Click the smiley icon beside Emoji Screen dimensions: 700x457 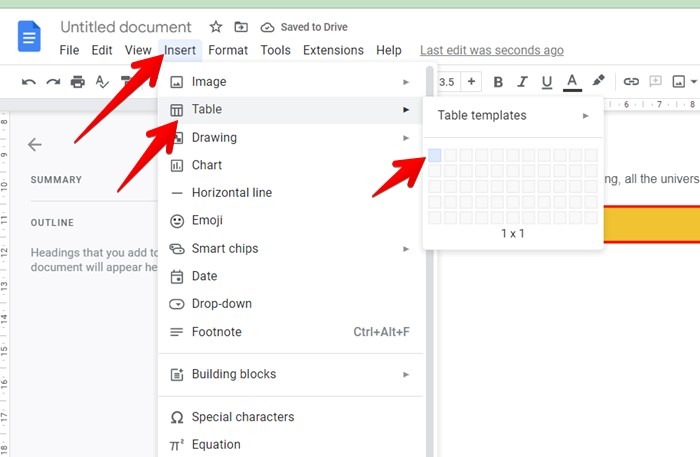(177, 221)
